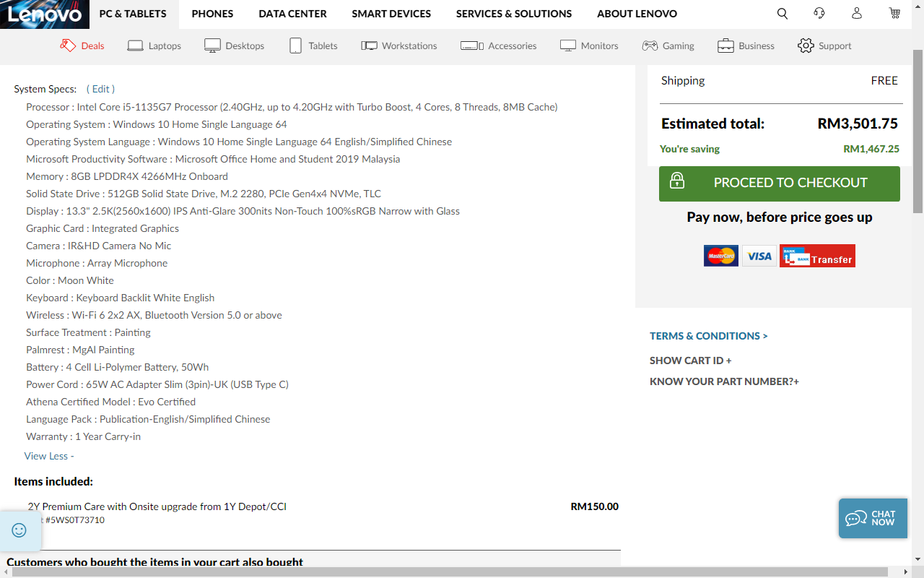The width and height of the screenshot is (924, 578).
Task: Select Services & Solutions menu
Action: (x=513, y=14)
